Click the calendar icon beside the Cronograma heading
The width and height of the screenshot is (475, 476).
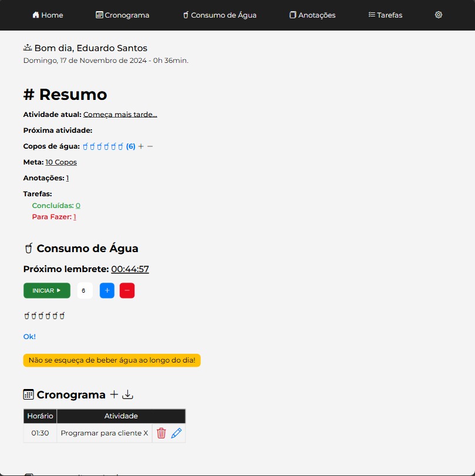(x=29, y=395)
